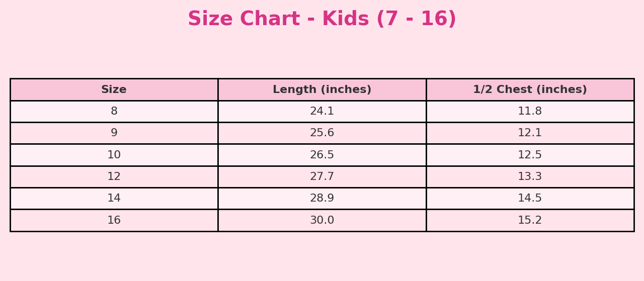Click the 24.1 length cell
This screenshot has height=281, width=644.
(x=322, y=112)
